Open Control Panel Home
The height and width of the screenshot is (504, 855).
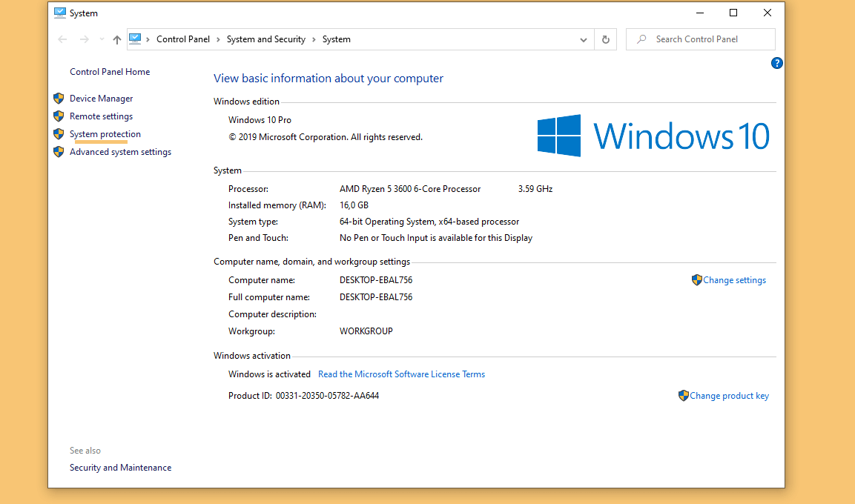(x=110, y=72)
